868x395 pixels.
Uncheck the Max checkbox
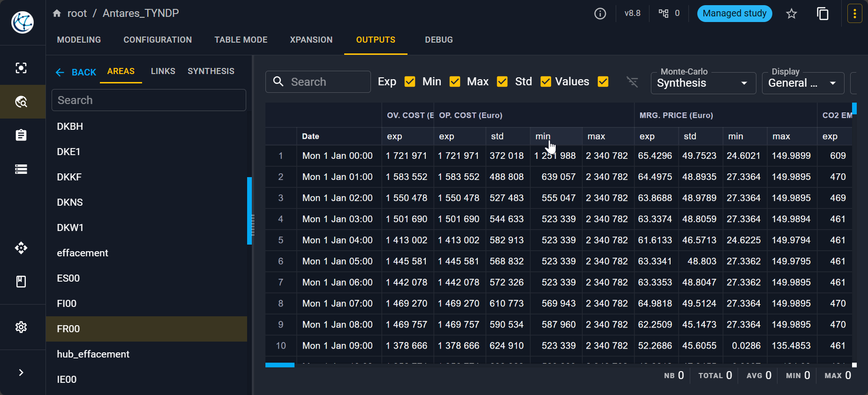(502, 82)
